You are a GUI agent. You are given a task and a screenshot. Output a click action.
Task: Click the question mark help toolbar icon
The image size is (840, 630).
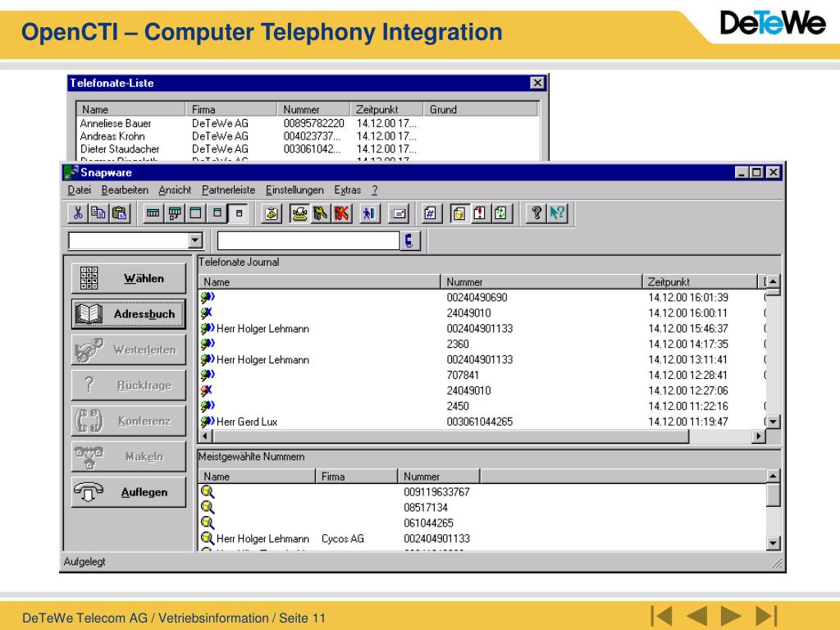pos(536,213)
